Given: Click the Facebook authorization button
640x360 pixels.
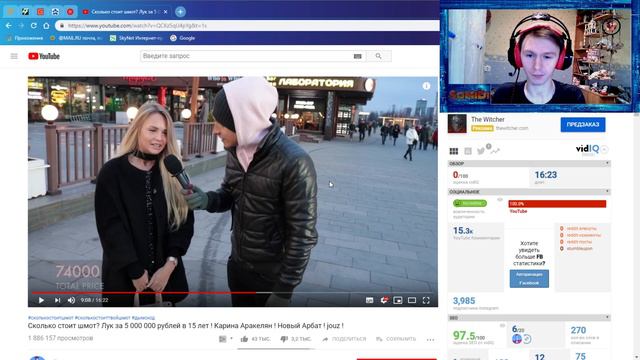Looking at the screenshot, I should pyautogui.click(x=529, y=278).
